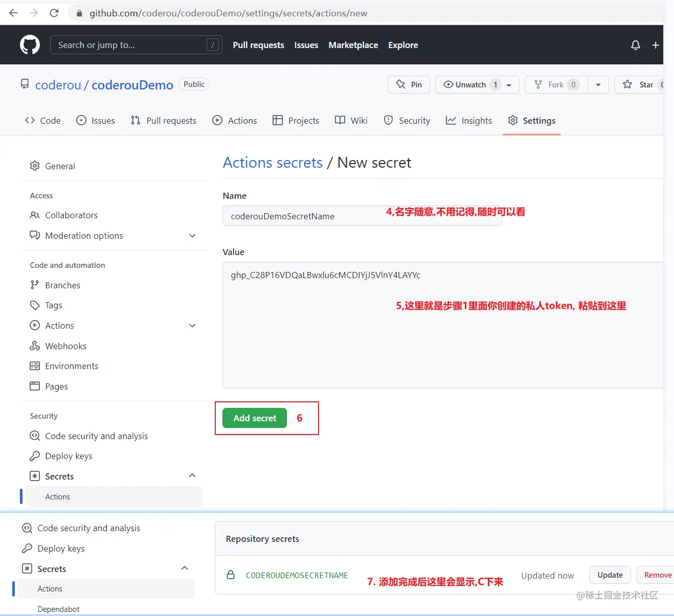Click the lock icon beside CODEROUDEMOSECRETNAME

pos(231,575)
